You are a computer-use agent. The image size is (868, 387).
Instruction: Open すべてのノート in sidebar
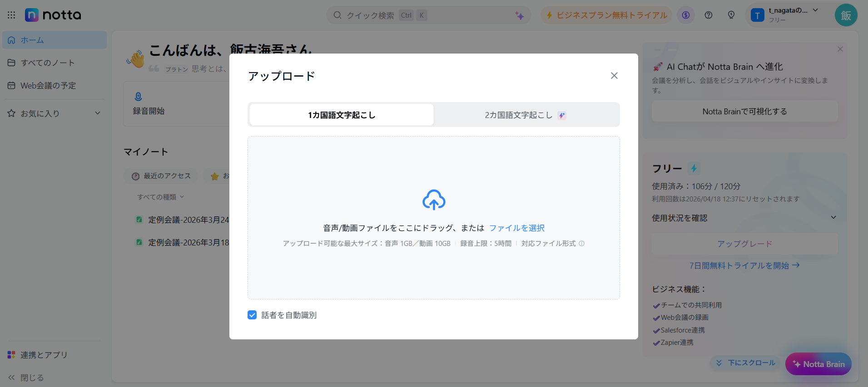coord(47,63)
